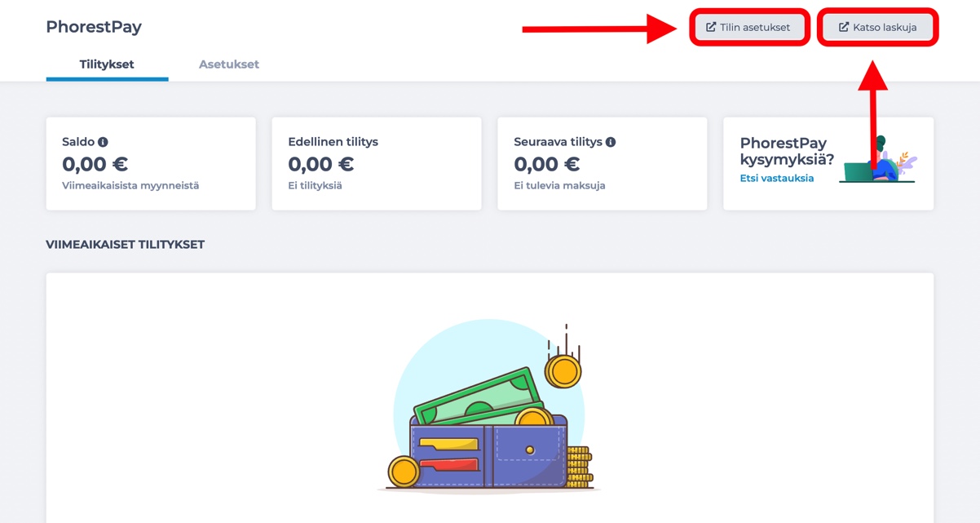This screenshot has width=980, height=523.
Task: Click the external-link icon in Tilin asetukset
Action: [x=711, y=27]
